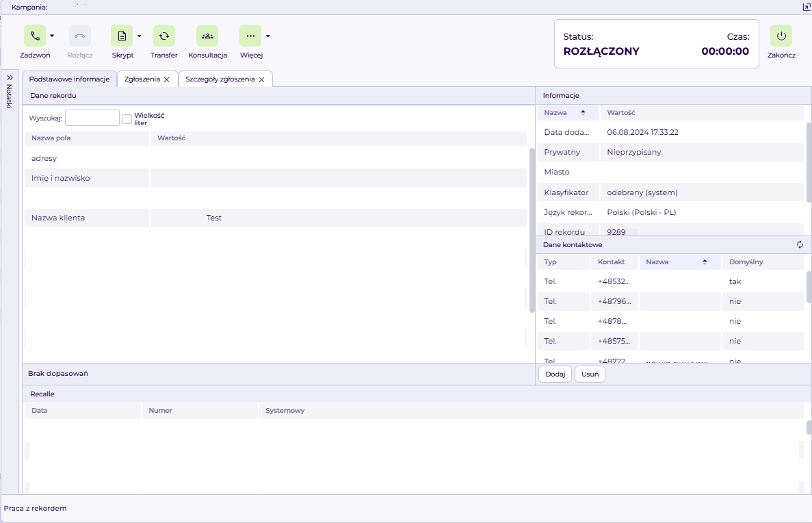Viewport: 812px width, 523px height.
Task: Click the Transfer icon
Action: tap(164, 36)
